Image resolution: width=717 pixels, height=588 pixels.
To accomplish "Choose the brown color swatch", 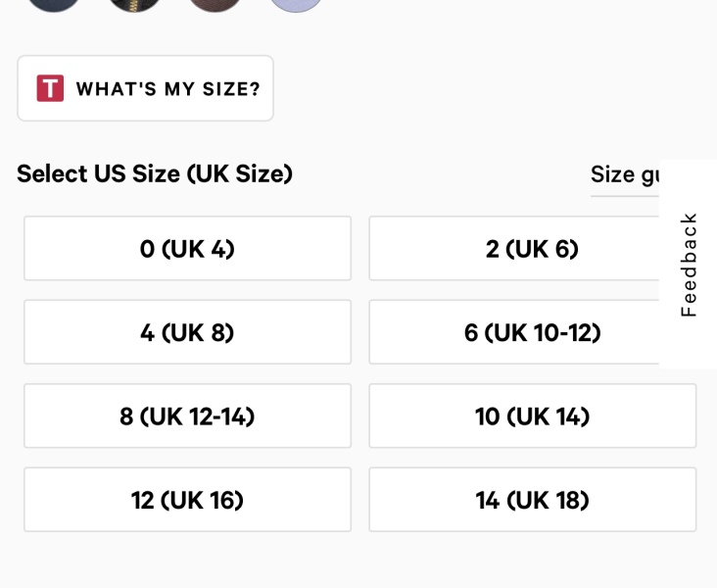I will (215, 3).
